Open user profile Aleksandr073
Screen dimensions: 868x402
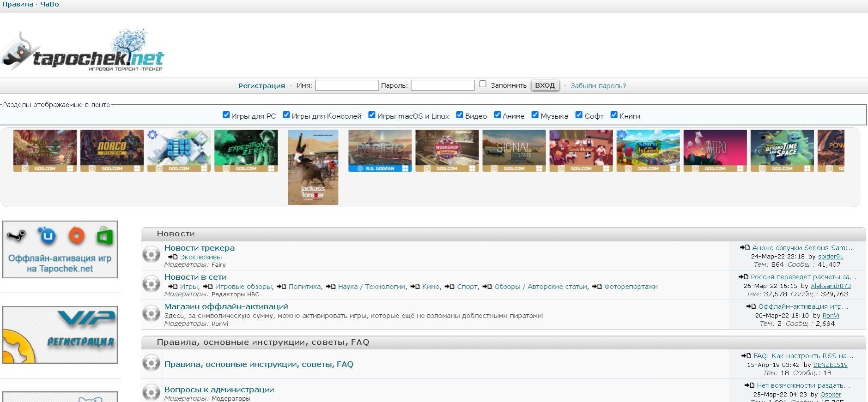(x=831, y=286)
